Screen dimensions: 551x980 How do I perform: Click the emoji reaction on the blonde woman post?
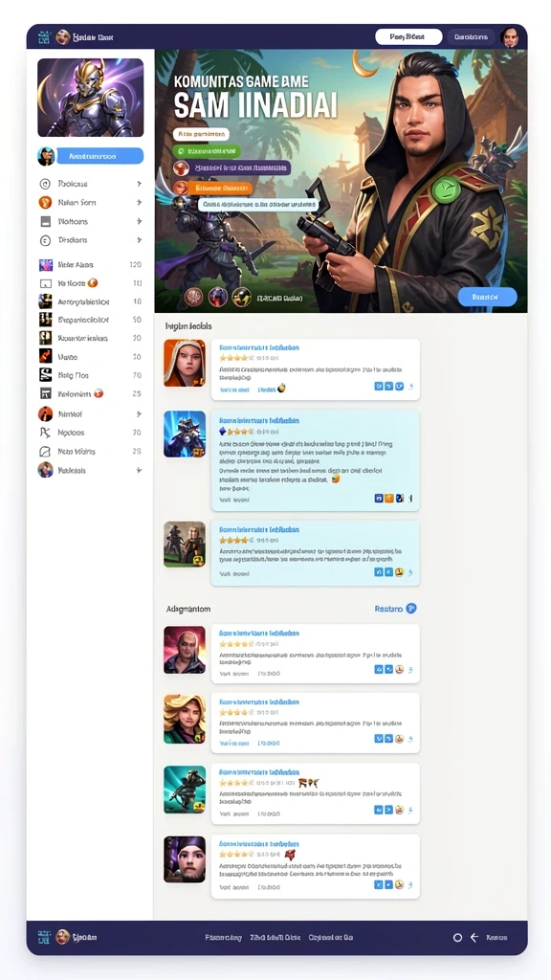pos(399,739)
